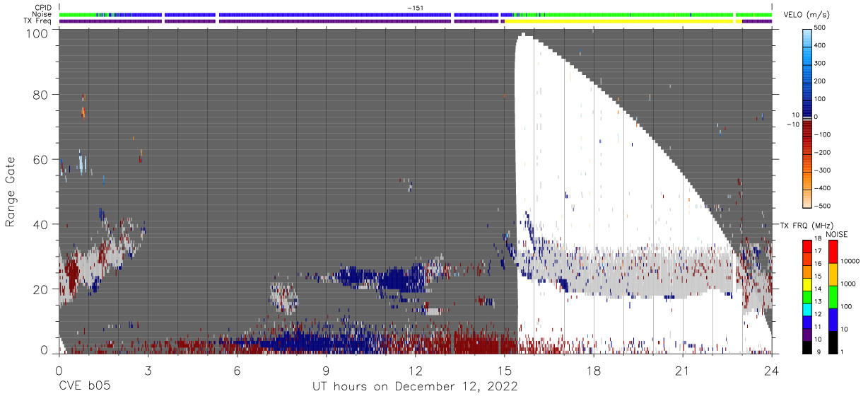Click the -400 tick on velocity colorbar
This screenshot has height=401, width=868.
[821, 188]
